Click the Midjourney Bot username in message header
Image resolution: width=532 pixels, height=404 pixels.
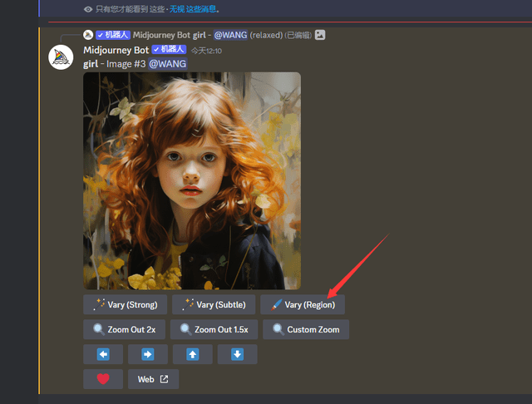(116, 50)
